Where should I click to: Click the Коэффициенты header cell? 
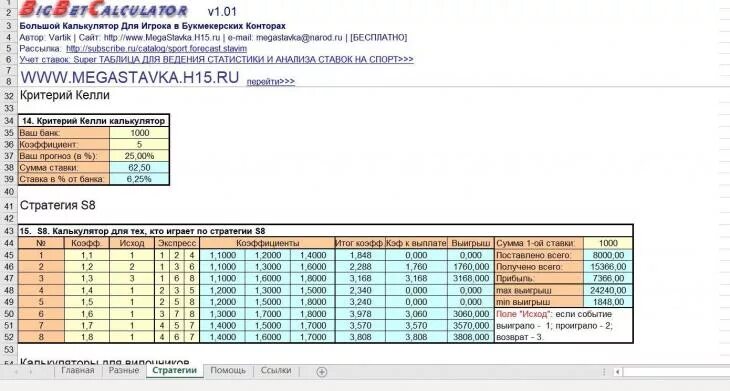(267, 243)
